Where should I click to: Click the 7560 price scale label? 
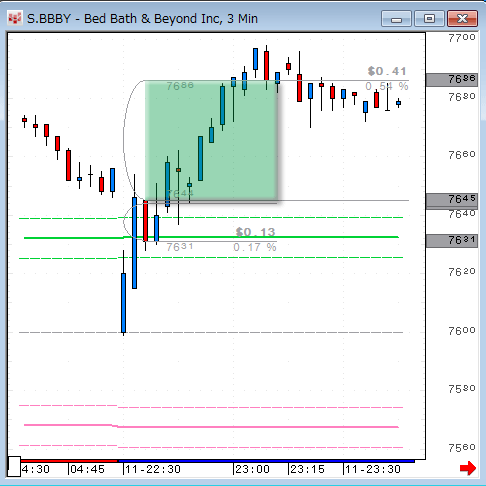click(462, 448)
